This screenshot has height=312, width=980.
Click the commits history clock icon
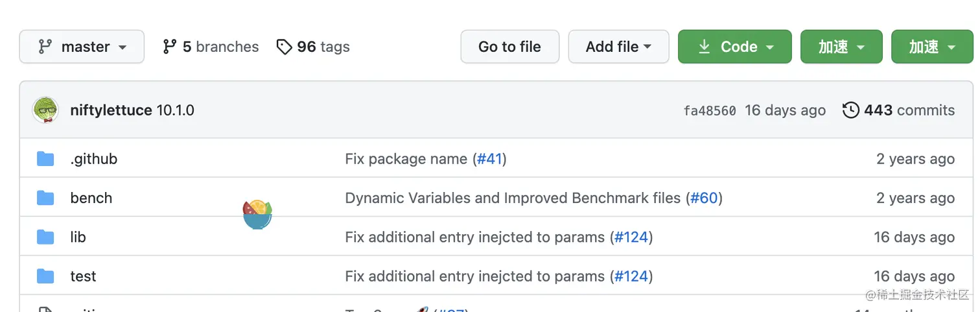pyautogui.click(x=850, y=110)
